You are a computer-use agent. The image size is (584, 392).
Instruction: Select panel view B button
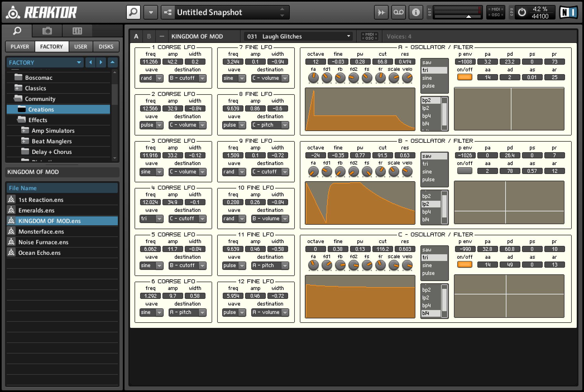tap(149, 36)
